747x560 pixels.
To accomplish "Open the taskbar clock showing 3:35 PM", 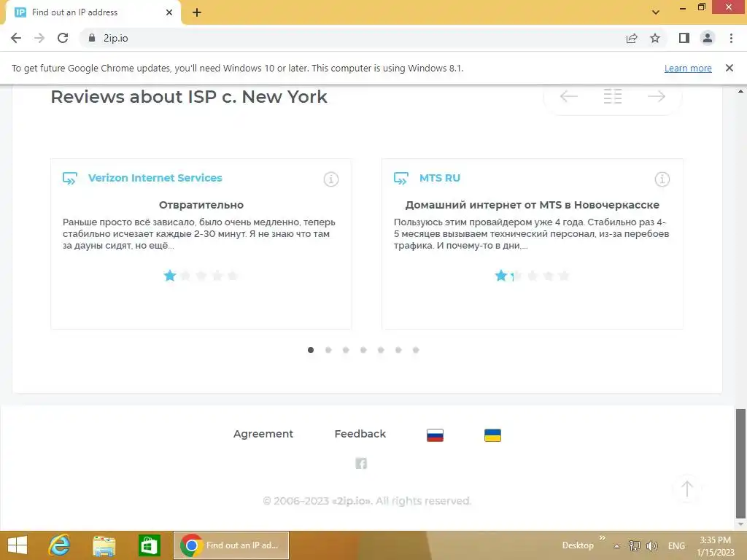I will coord(716,546).
